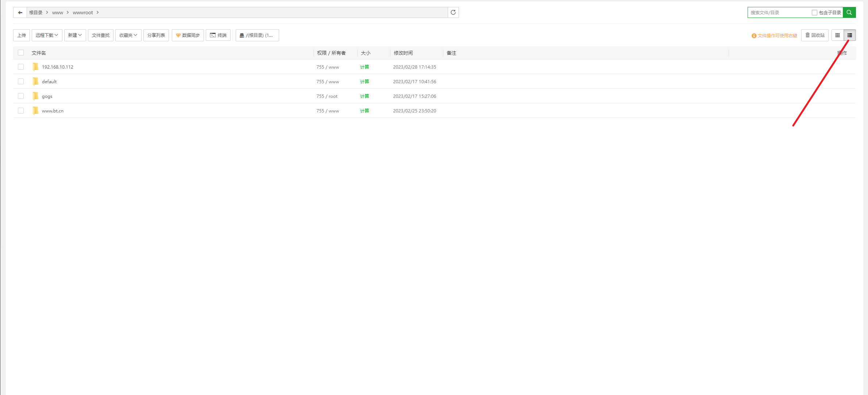Sort by 修改时间 column header
This screenshot has width=868, height=395.
[x=403, y=53]
